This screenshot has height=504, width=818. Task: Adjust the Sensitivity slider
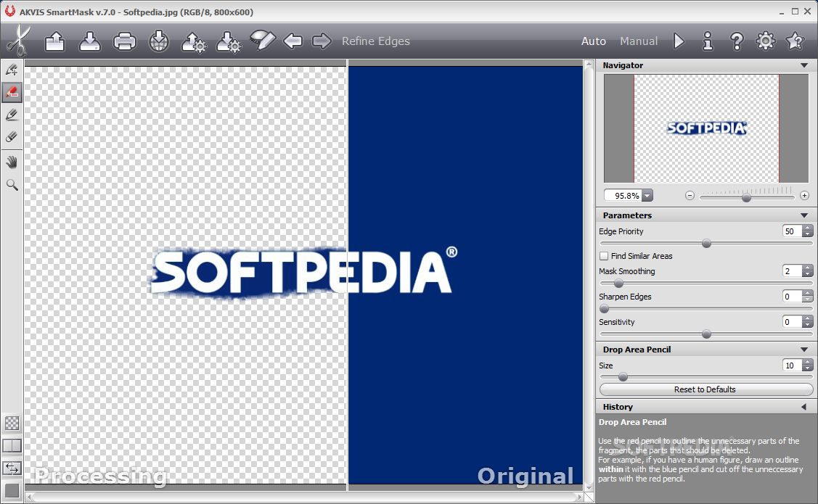click(x=706, y=334)
